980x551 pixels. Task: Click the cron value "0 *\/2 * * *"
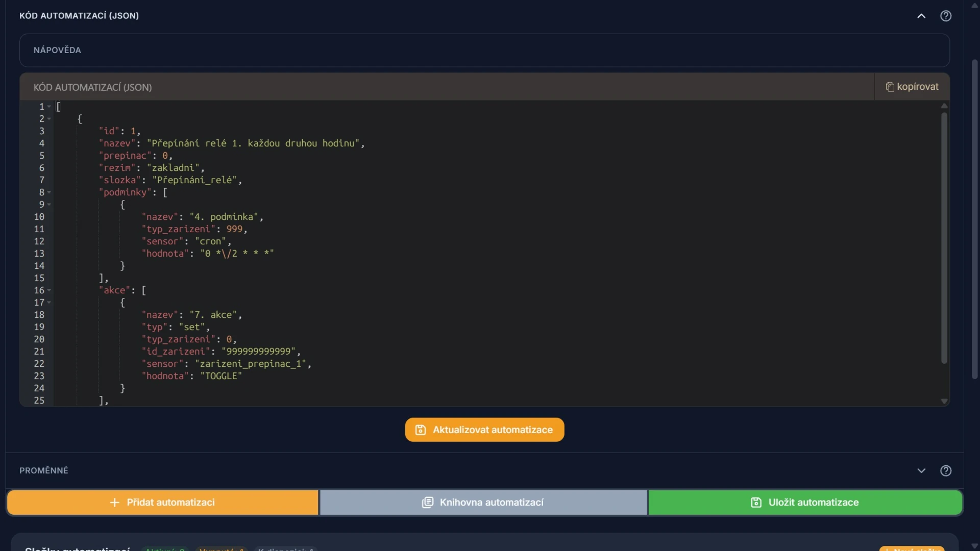(x=237, y=254)
